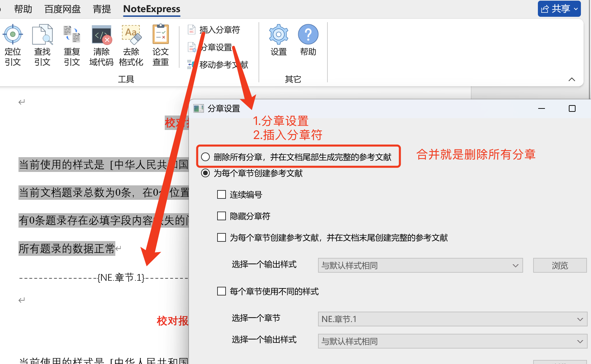Viewport: 591px width, 364px height.
Task: Open the 论文查重 plagiarism check tool
Action: [x=161, y=45]
